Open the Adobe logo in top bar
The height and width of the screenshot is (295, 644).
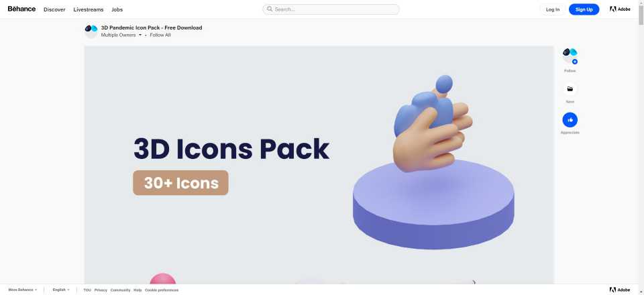coord(620,9)
